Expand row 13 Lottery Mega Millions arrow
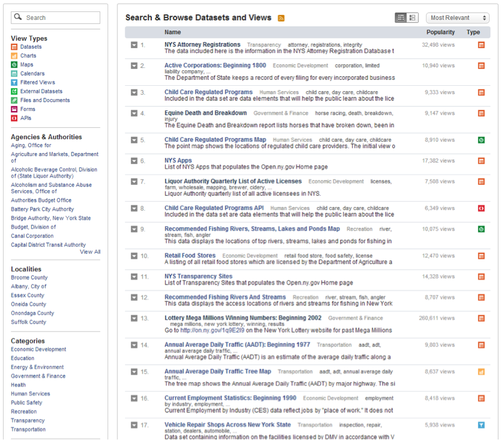 point(134,318)
